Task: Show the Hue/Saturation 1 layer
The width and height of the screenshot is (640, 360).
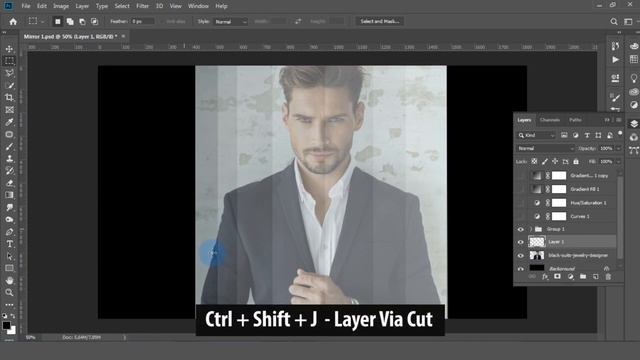Action: pos(520,203)
